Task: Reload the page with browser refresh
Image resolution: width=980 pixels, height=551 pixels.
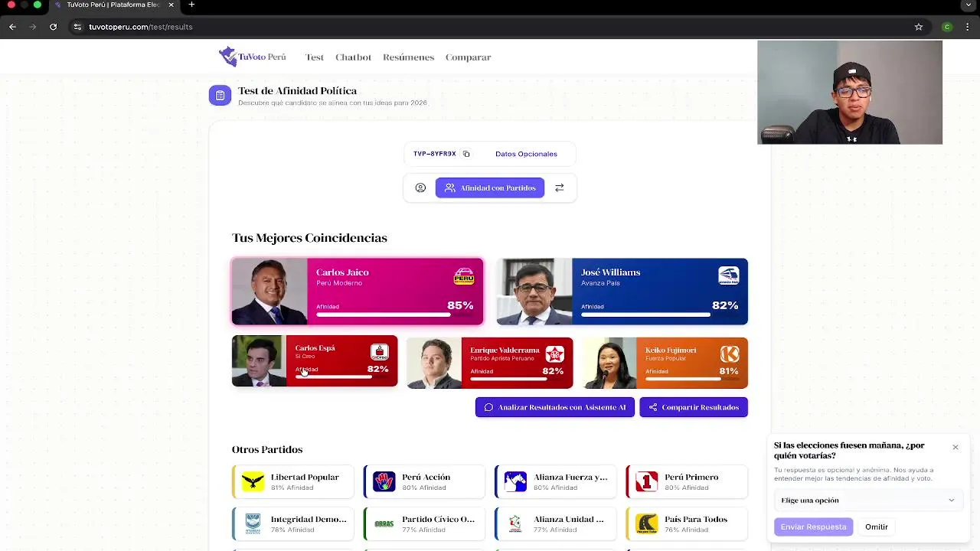Action: [x=53, y=27]
